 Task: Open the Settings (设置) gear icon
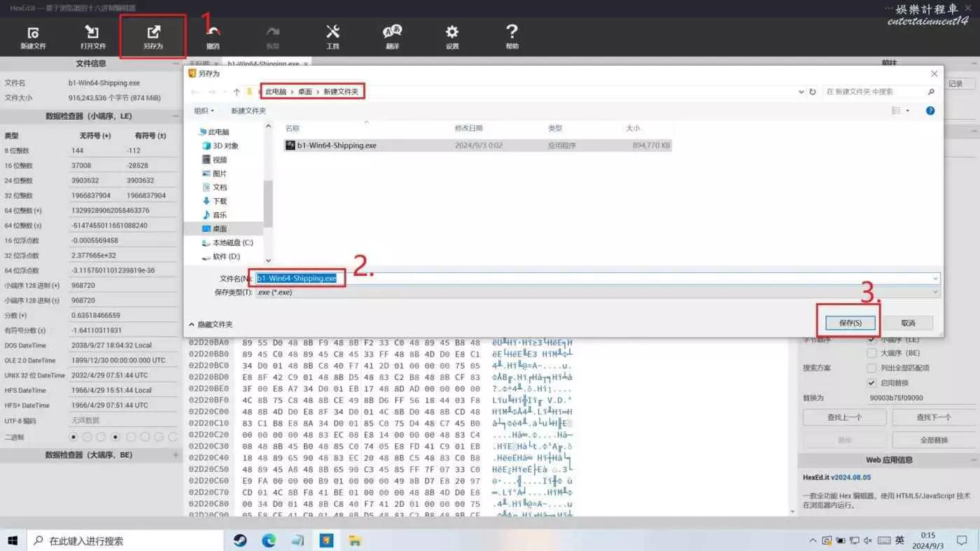click(452, 37)
